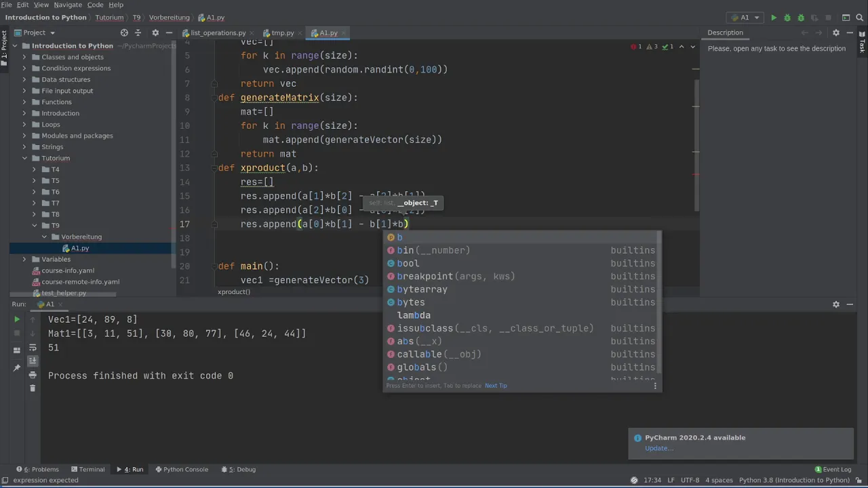868x488 pixels.
Task: Open the Python Console tool window
Action: 182,469
